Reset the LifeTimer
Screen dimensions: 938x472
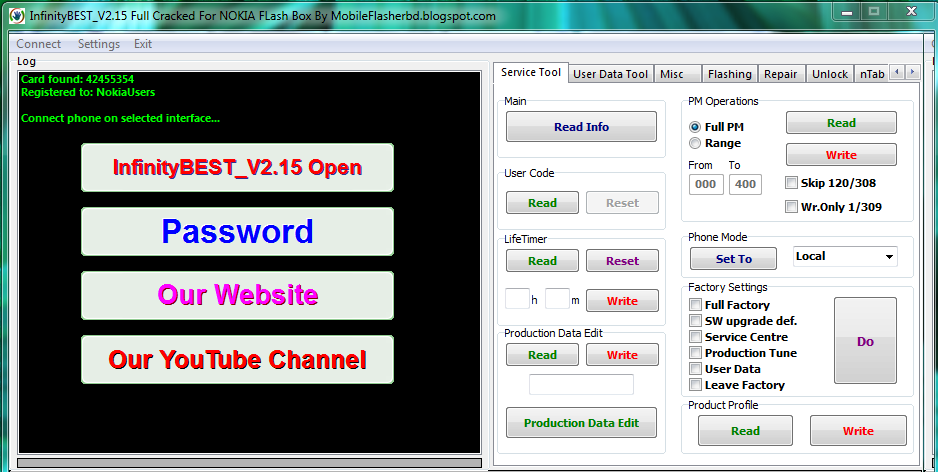(x=622, y=261)
